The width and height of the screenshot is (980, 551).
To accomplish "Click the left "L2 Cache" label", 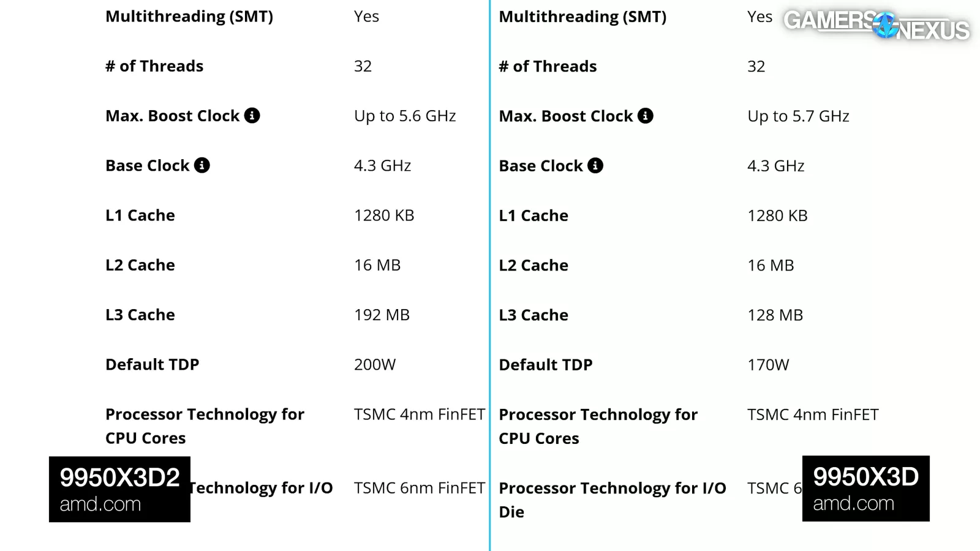I will pos(140,265).
